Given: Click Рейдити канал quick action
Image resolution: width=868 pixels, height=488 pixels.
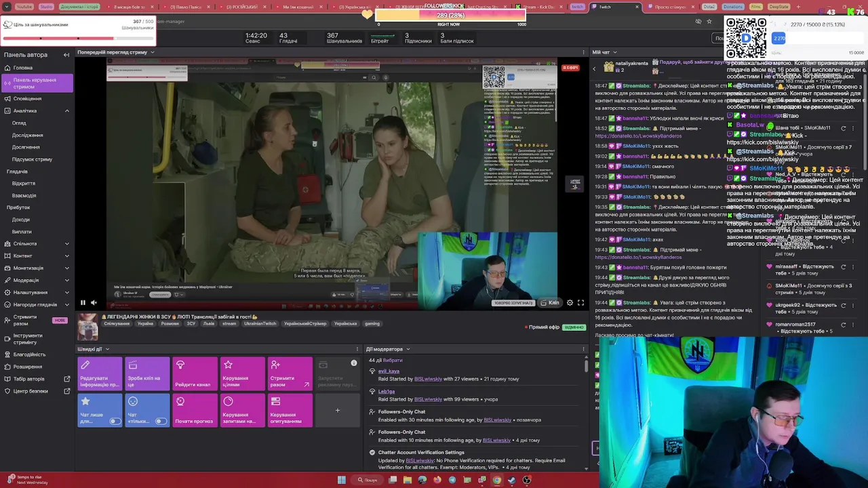Looking at the screenshot, I should pos(195,374).
